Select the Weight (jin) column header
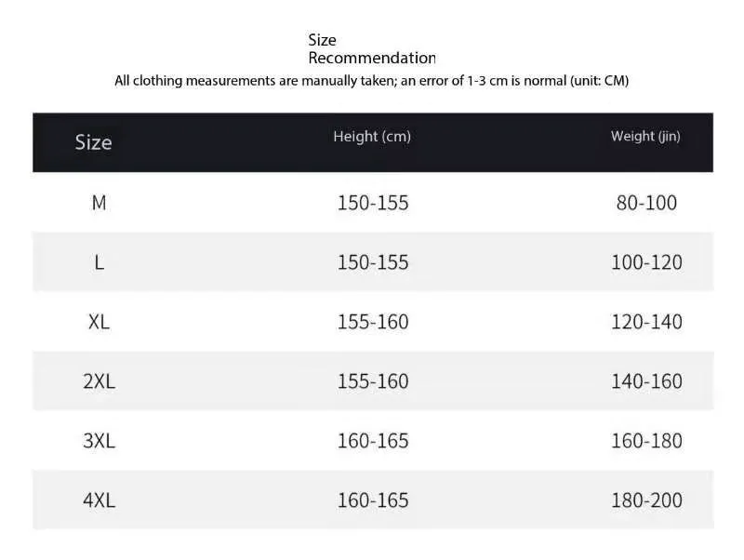744x560 pixels. [x=645, y=137]
